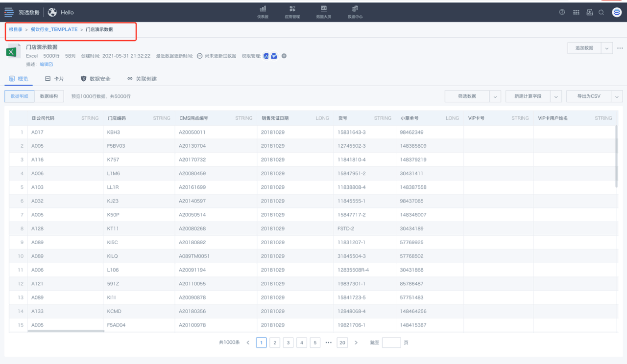The height and width of the screenshot is (364, 627).
Task: Expand the 筛选数据 dropdown arrow
Action: [495, 96]
